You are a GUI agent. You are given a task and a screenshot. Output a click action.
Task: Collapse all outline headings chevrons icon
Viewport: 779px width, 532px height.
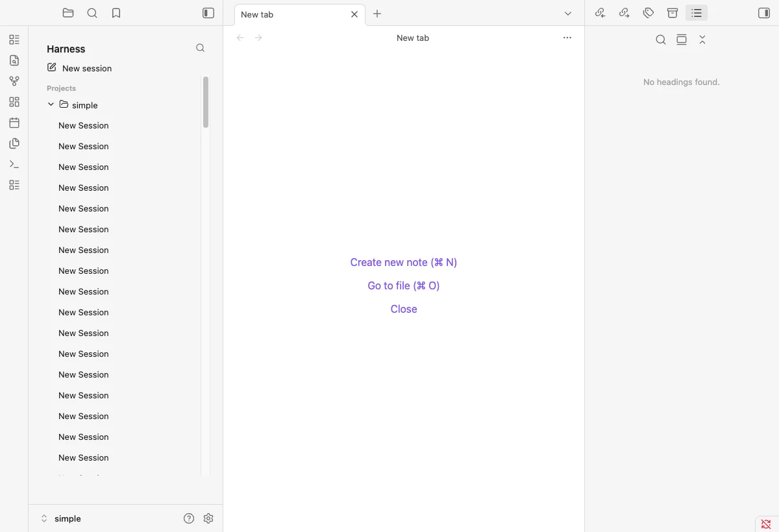(702, 40)
